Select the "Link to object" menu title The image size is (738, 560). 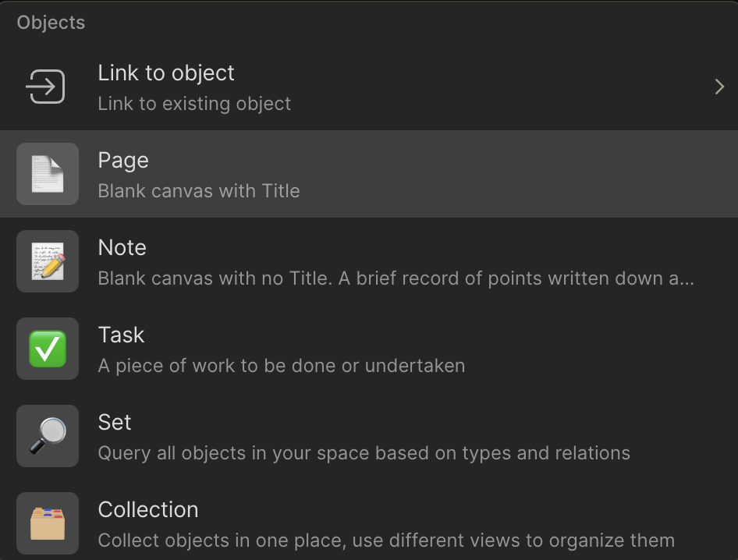[x=166, y=73]
